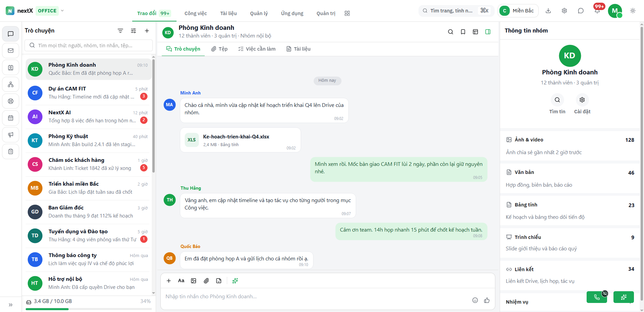Click Tìm tin button in group info
The height and width of the screenshot is (312, 644).
point(557,104)
